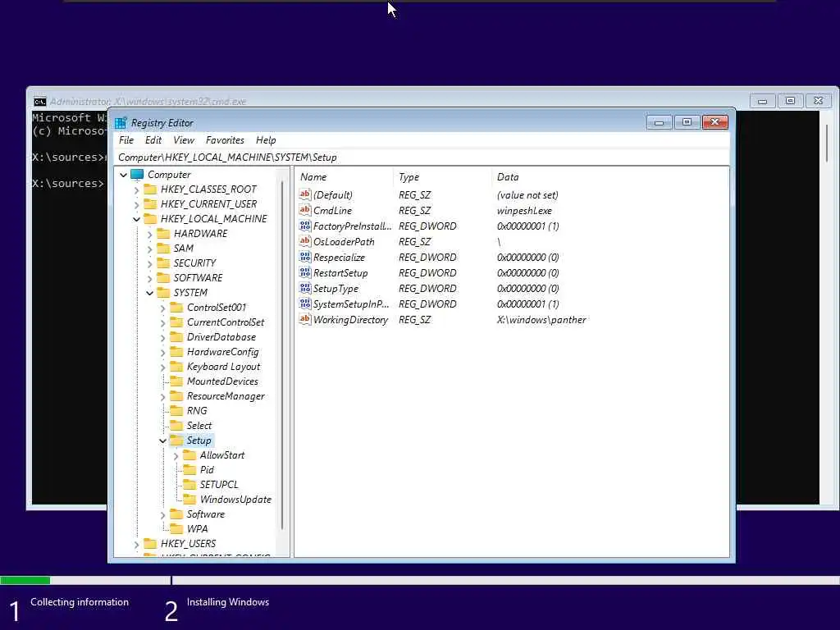
Task: Click the HARDWARE key folder icon
Action: coord(163,234)
